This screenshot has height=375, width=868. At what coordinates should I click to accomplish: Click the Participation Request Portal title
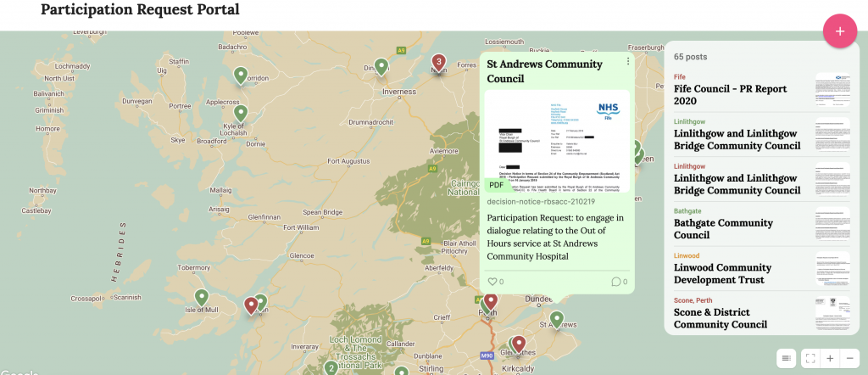[x=140, y=9]
